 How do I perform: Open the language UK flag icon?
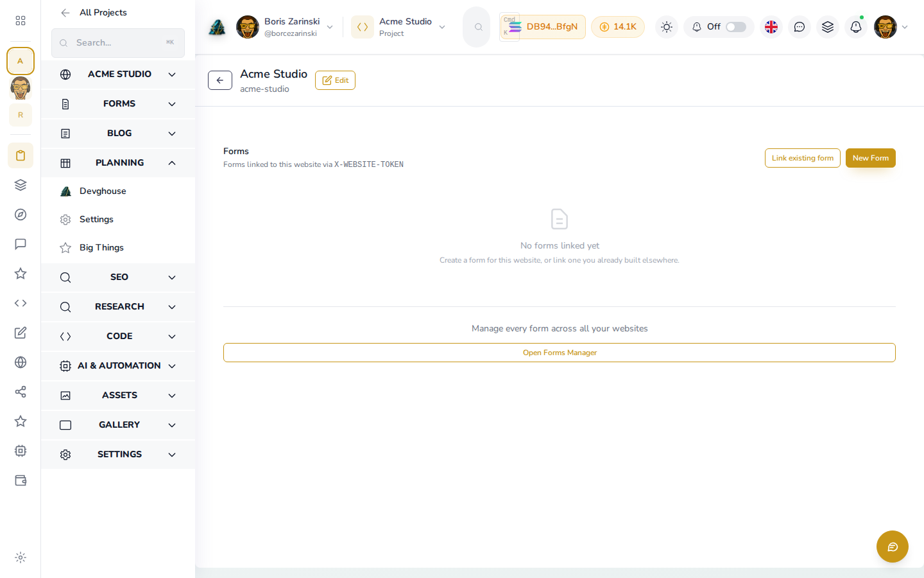(771, 27)
